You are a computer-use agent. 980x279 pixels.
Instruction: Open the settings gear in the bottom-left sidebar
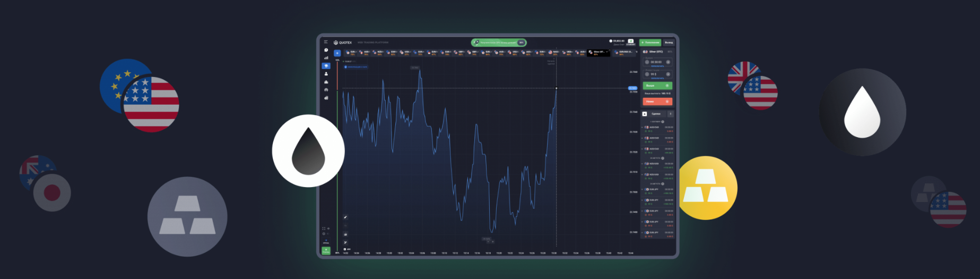click(x=324, y=234)
